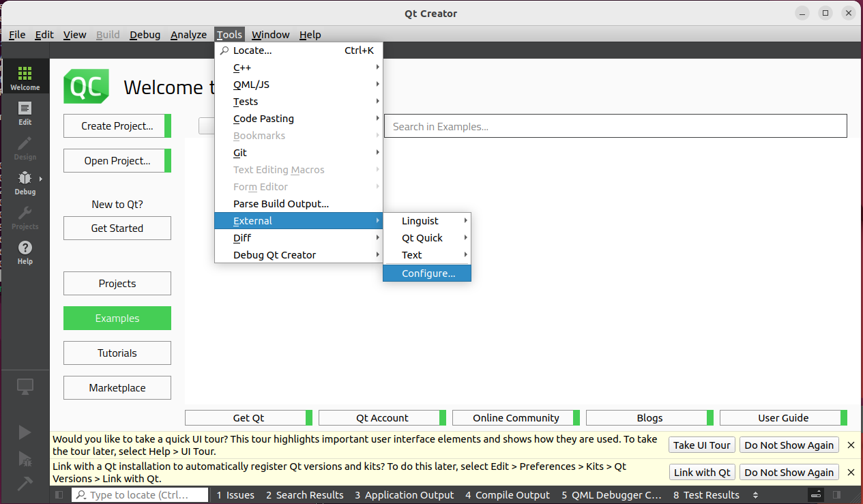Switch to Edit mode in sidebar
This screenshot has height=504, width=863.
click(25, 113)
